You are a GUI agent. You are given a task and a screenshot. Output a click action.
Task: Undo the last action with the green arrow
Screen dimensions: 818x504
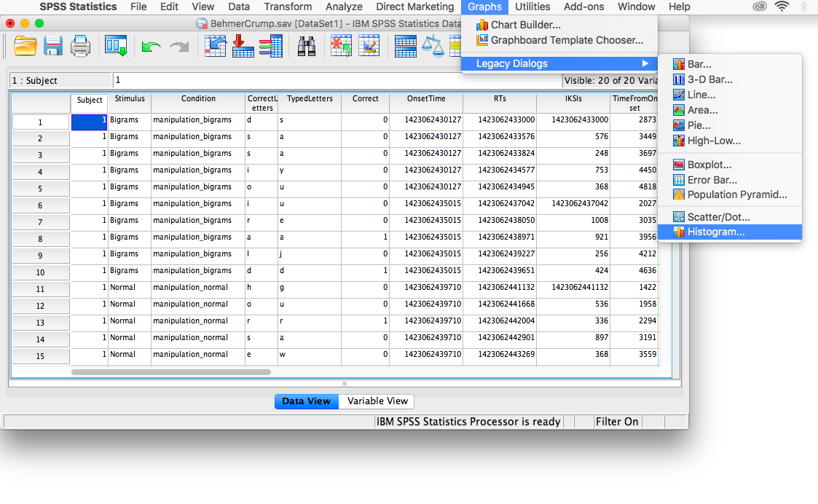(x=151, y=47)
